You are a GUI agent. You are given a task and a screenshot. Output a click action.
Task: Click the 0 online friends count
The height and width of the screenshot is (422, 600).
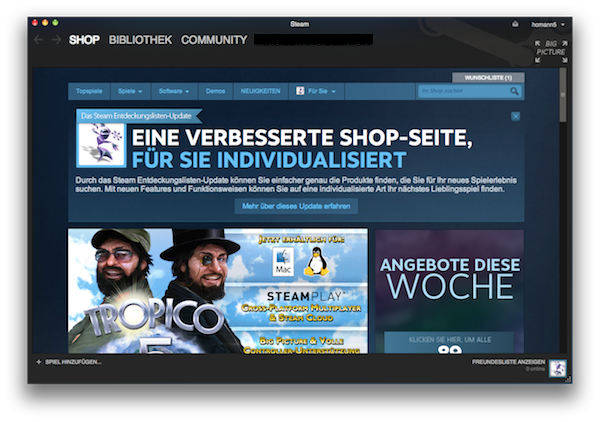coord(535,369)
